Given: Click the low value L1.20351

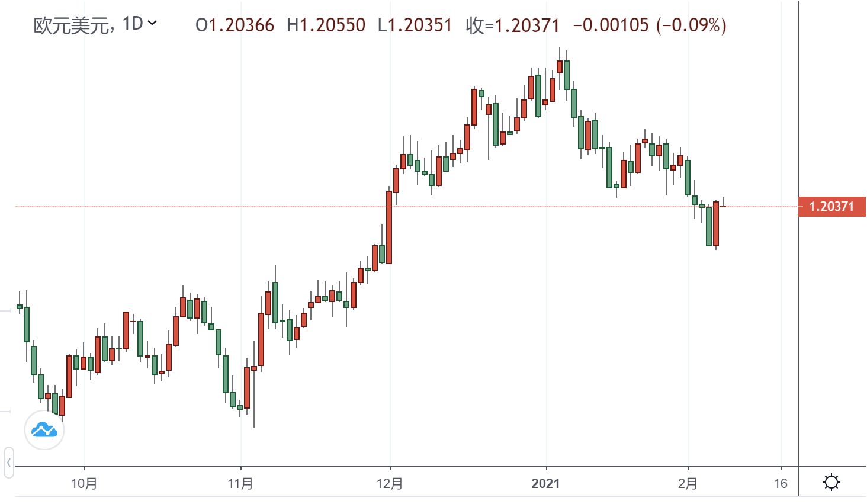Looking at the screenshot, I should [415, 25].
